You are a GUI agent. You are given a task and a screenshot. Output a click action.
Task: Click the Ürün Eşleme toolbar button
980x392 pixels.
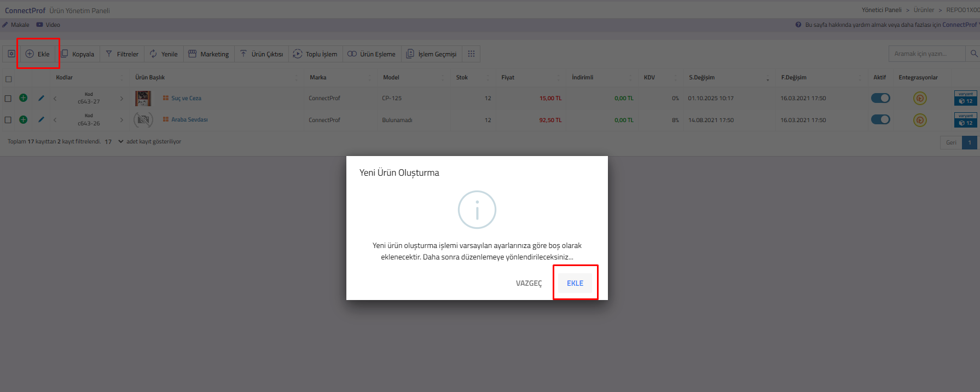point(371,54)
